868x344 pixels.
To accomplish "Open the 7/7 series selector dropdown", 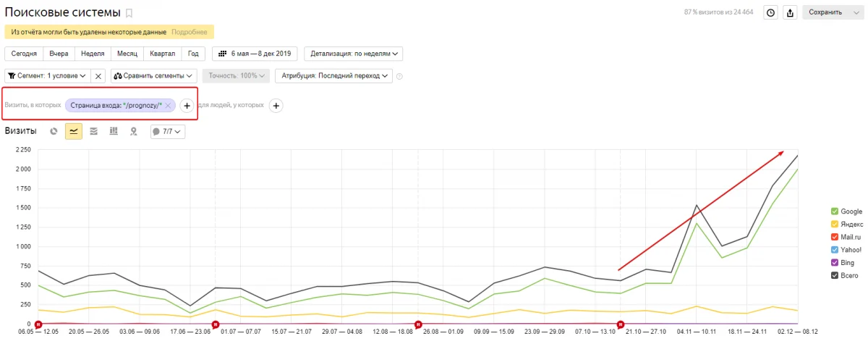I will [168, 131].
